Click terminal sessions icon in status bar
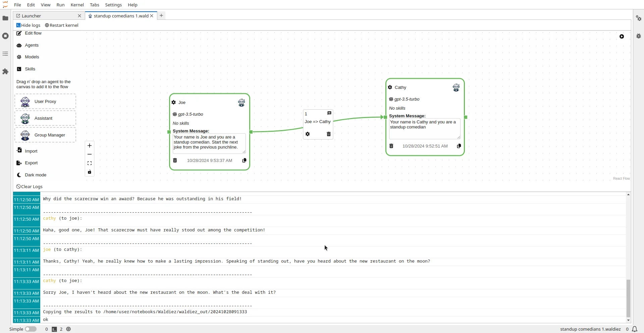The image size is (644, 333). [54, 329]
